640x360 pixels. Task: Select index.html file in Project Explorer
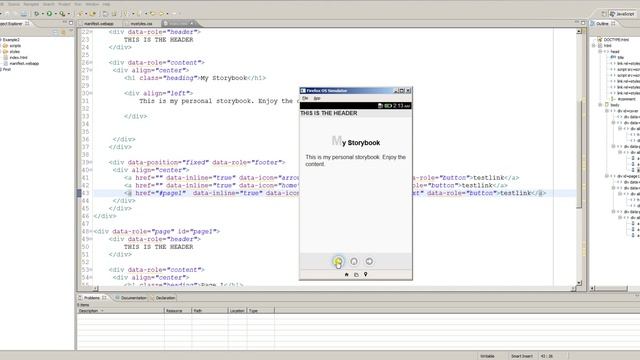point(18,58)
